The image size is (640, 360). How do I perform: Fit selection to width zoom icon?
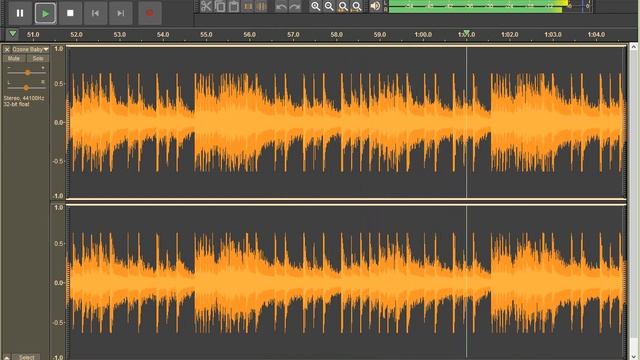point(343,6)
